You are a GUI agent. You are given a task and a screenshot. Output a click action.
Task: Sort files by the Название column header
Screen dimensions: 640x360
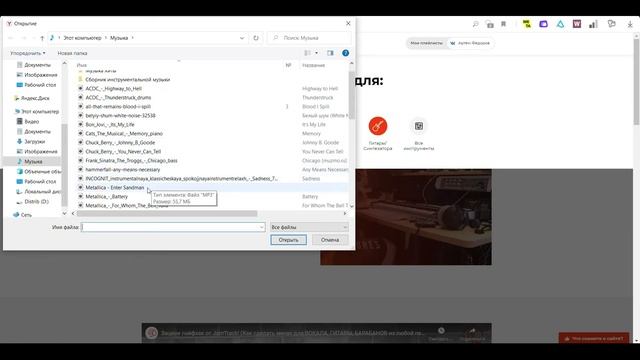click(313, 65)
